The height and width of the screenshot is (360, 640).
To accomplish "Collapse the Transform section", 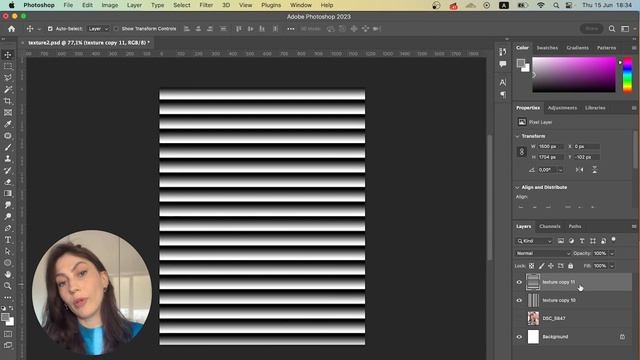I will (518, 136).
